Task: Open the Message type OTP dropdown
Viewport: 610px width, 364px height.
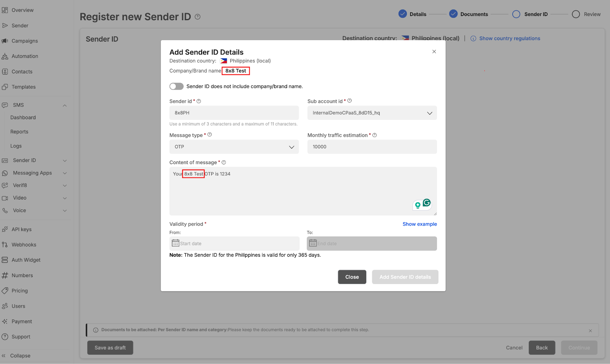Action: 234,147
